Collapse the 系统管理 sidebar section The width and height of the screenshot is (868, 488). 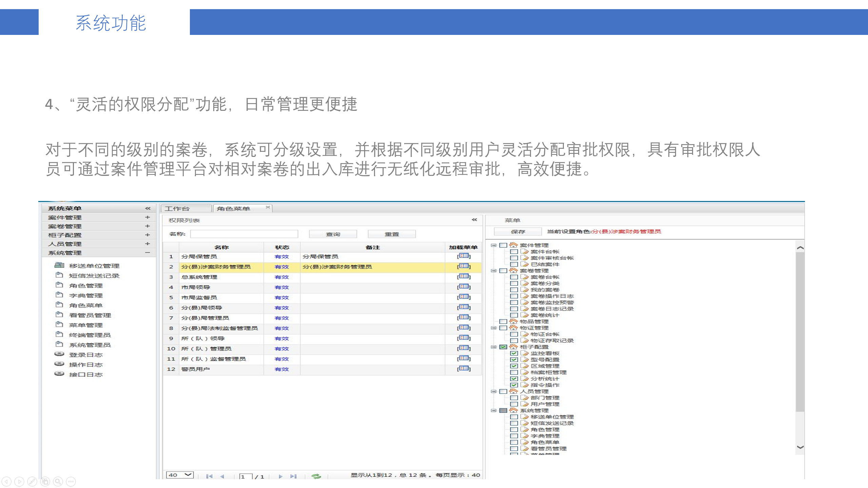point(147,253)
